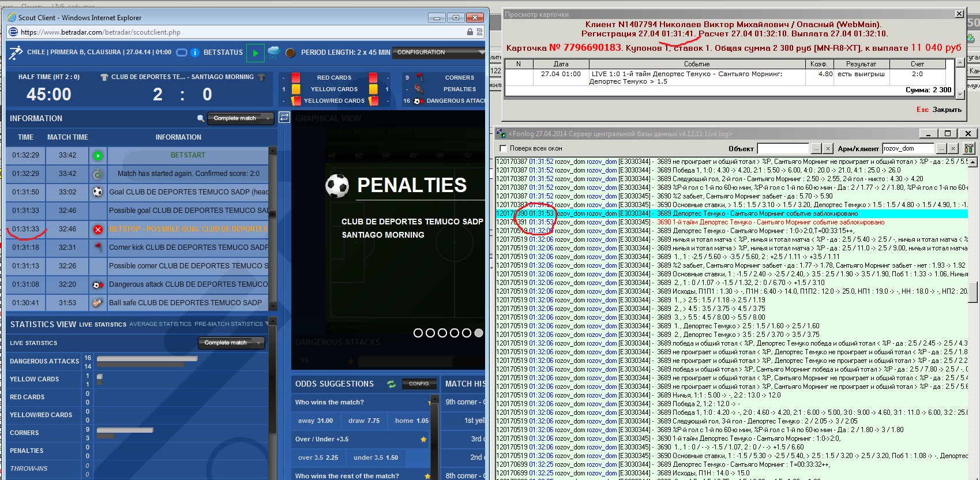Click the home team yellow card icon
Screen dimensions: 980x480
[x=296, y=89]
